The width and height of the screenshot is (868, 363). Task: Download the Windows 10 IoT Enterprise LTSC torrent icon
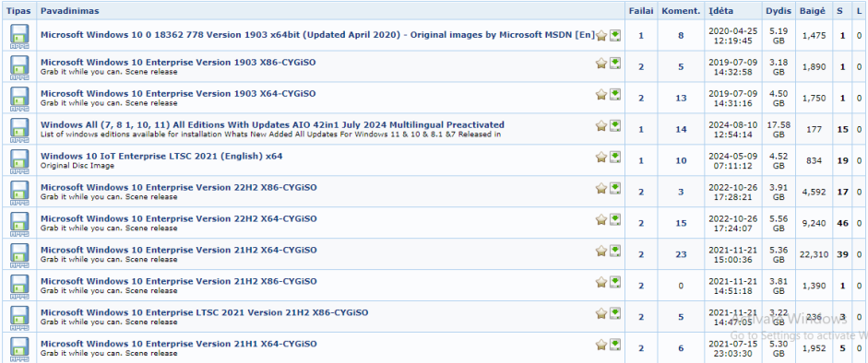[x=615, y=157]
